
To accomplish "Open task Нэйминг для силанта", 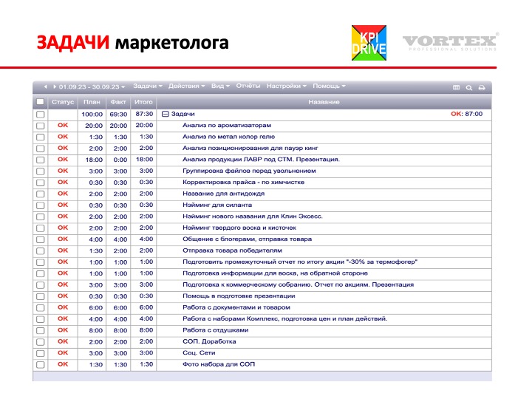I will pyautogui.click(x=217, y=205).
